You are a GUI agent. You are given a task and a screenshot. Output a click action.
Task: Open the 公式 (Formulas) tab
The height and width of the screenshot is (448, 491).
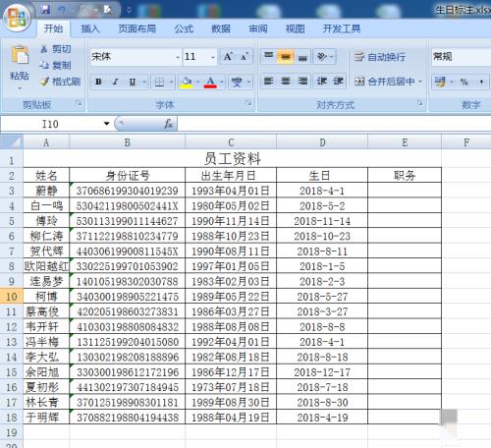point(184,28)
